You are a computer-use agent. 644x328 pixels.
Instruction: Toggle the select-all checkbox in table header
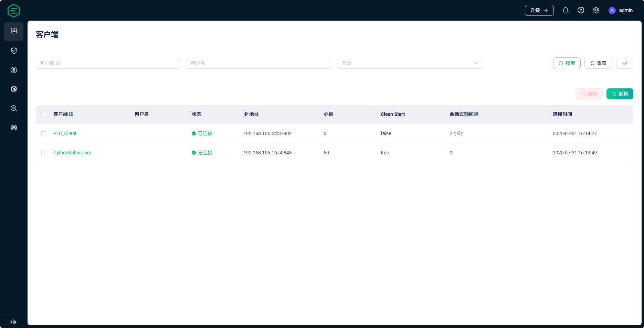[x=44, y=114]
